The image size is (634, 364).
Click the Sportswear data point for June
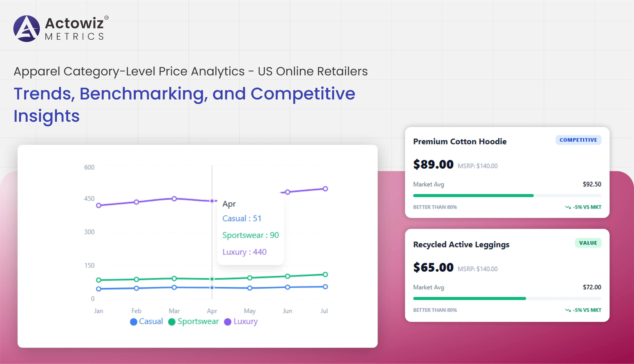tap(287, 276)
